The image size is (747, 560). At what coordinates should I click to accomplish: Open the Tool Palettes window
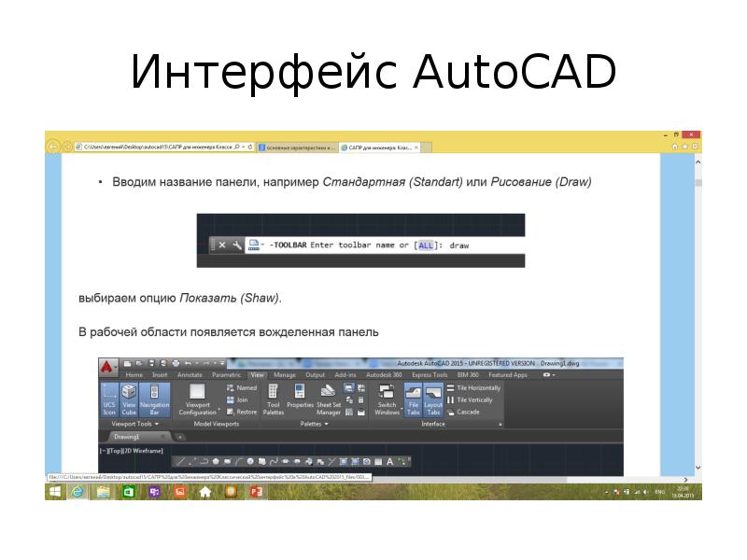pos(273,399)
